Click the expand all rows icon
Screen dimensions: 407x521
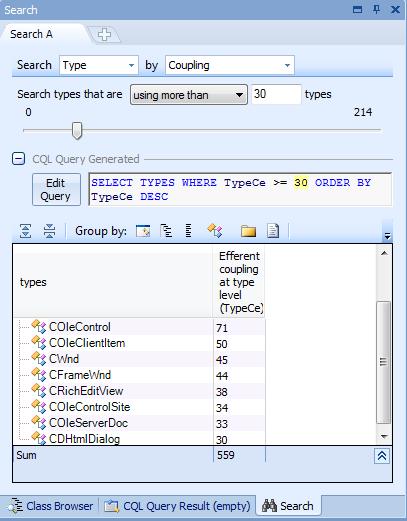tap(26, 231)
